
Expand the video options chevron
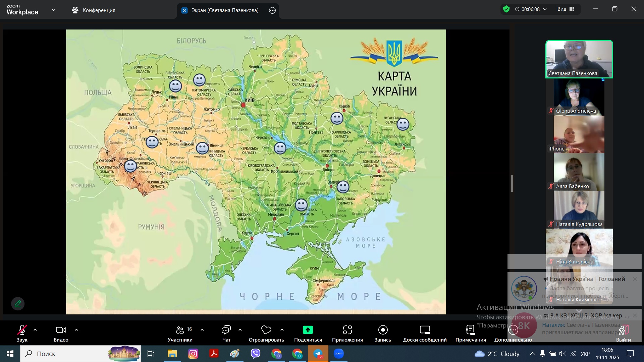point(76,330)
